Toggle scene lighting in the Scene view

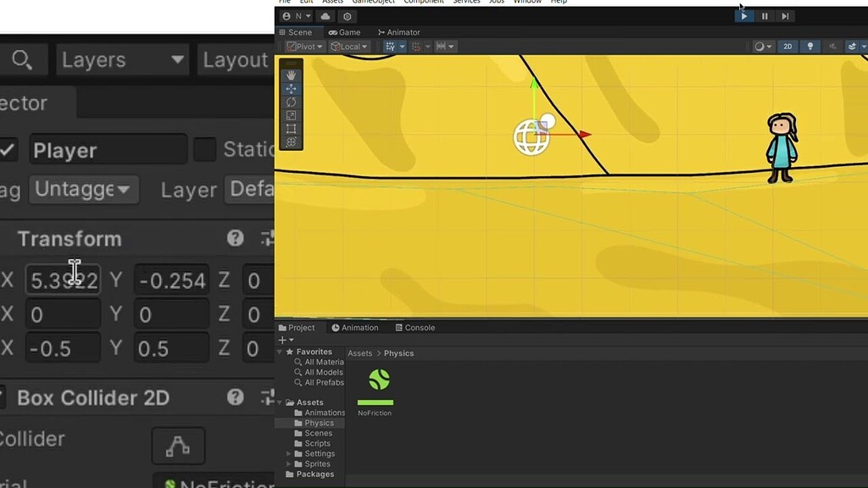point(810,46)
